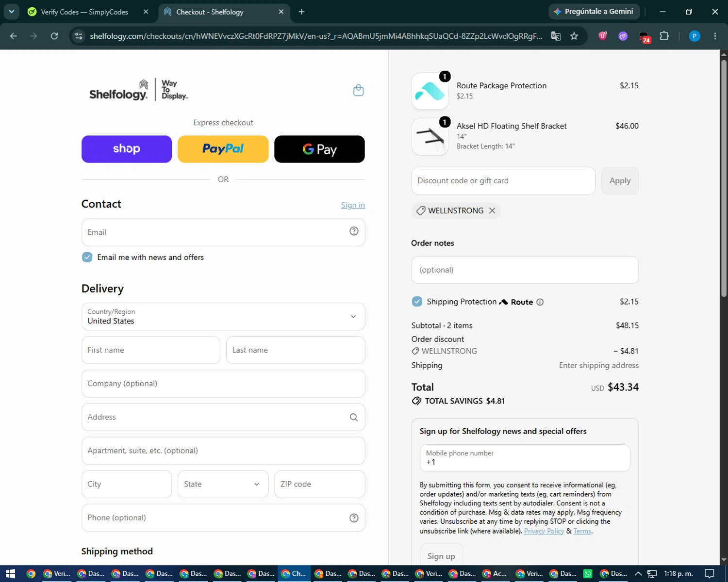Click the address search magnifier icon
Image resolution: width=728 pixels, height=582 pixels.
(x=354, y=417)
